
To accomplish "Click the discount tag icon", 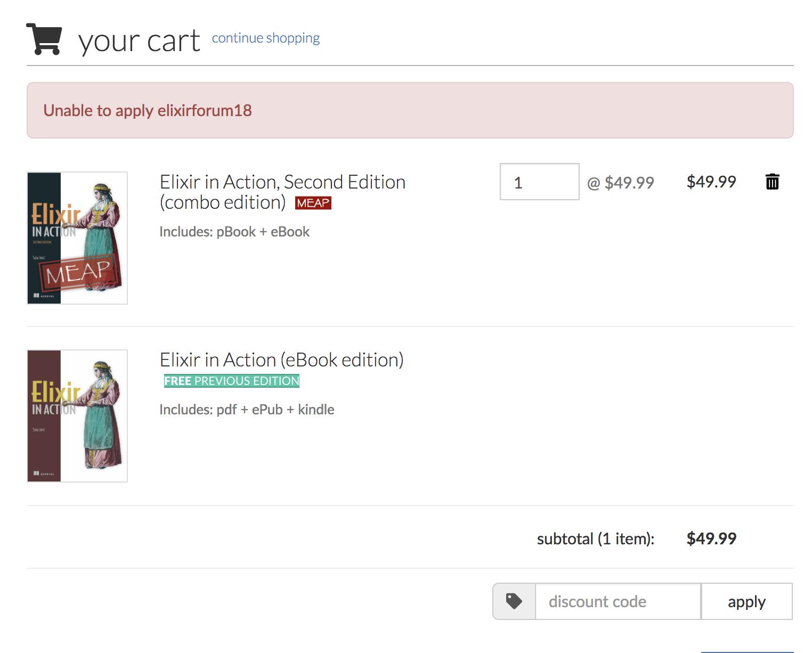I will (514, 601).
